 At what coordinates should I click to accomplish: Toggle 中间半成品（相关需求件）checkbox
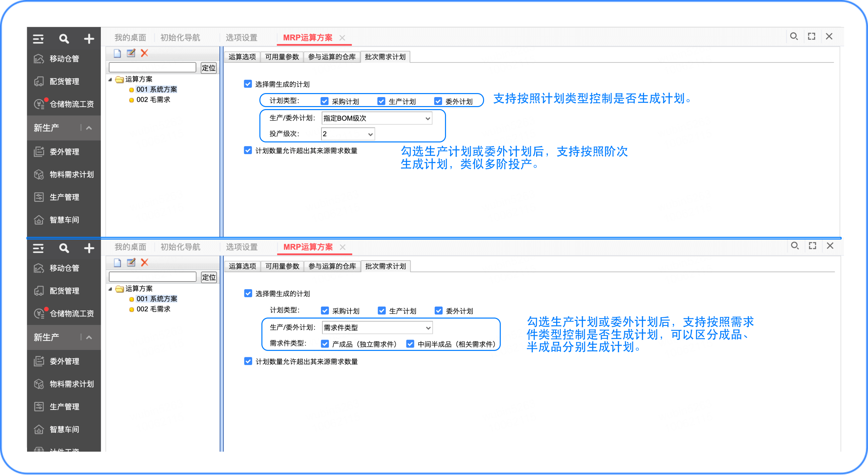(x=410, y=344)
